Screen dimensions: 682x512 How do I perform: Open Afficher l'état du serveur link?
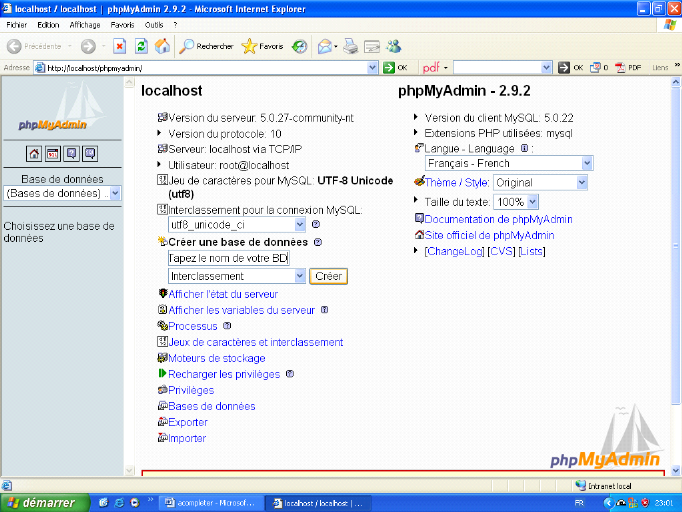223,294
